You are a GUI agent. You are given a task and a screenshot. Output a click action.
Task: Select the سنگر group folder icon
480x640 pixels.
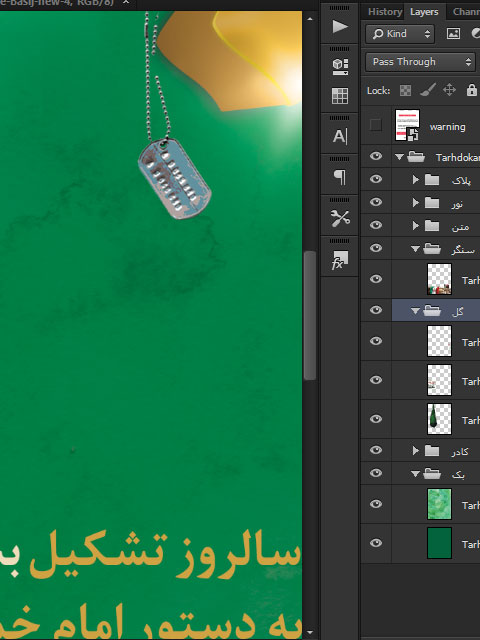432,248
